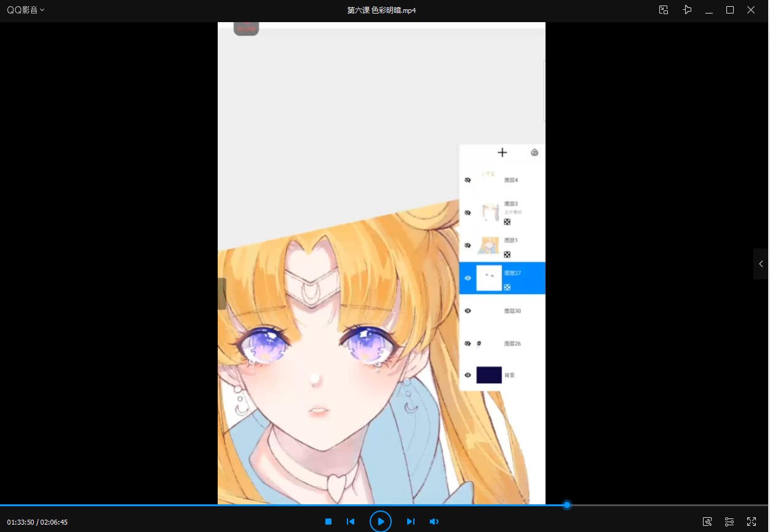This screenshot has height=532, width=770.
Task: Switch to mini picture-in-picture mode
Action: click(664, 10)
